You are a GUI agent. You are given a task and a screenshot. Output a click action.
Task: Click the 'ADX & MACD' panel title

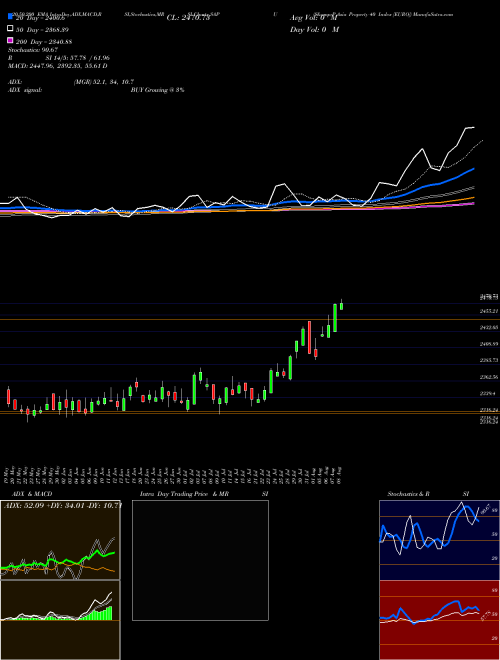click(x=32, y=494)
